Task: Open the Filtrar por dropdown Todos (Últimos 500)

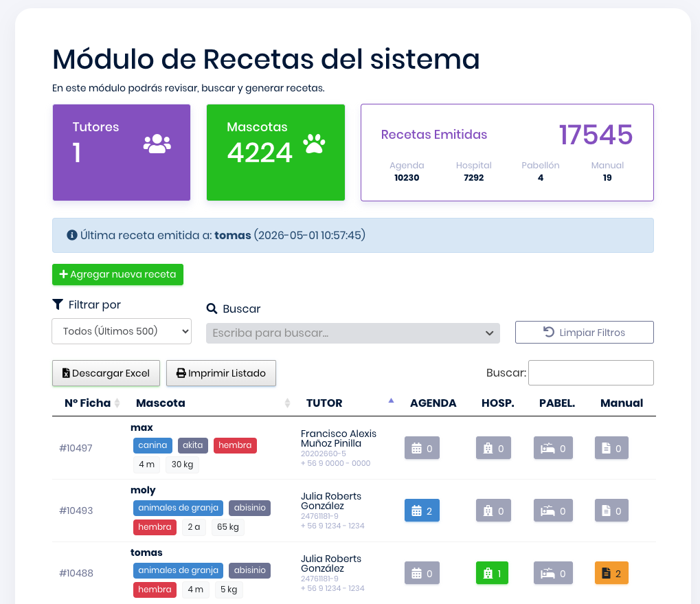Action: (122, 331)
